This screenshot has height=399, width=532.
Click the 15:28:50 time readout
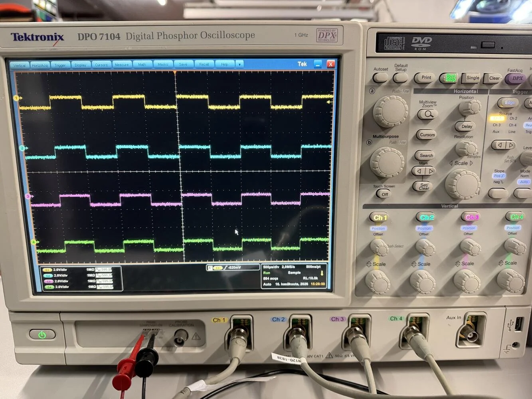click(318, 284)
